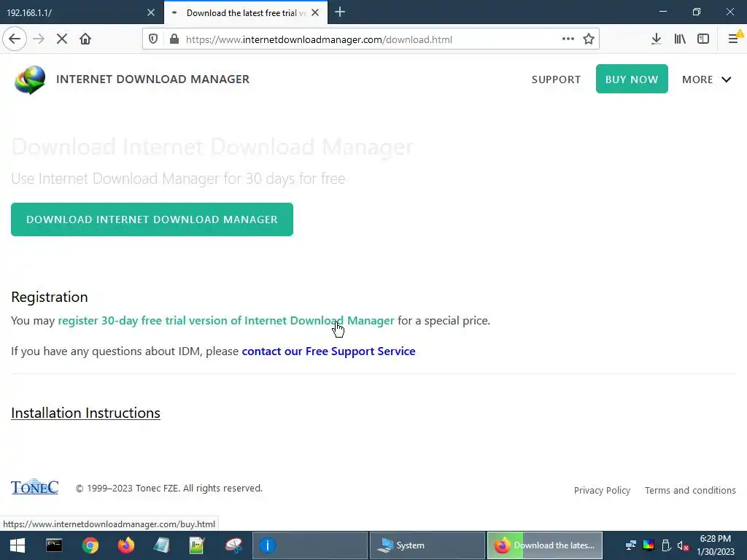Open register 30-day free trial version link
The width and height of the screenshot is (747, 560).
point(226,321)
